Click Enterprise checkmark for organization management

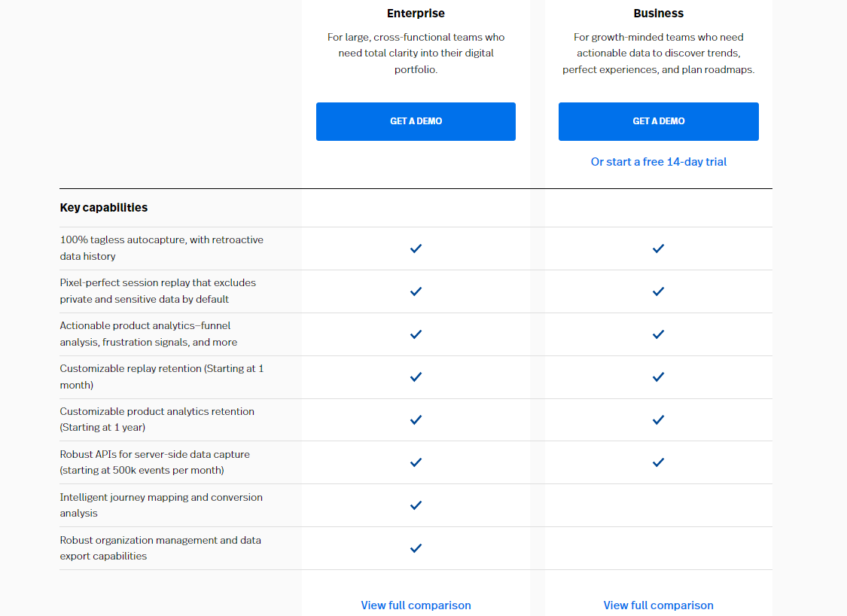click(x=416, y=548)
